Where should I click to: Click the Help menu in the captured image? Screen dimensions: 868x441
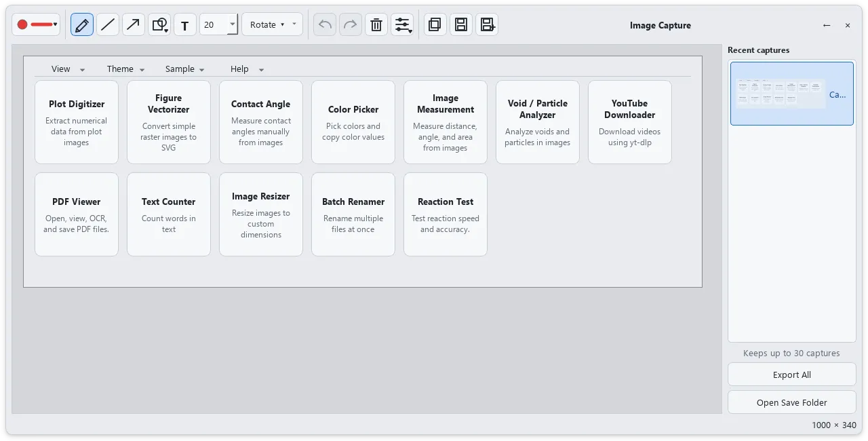click(247, 69)
